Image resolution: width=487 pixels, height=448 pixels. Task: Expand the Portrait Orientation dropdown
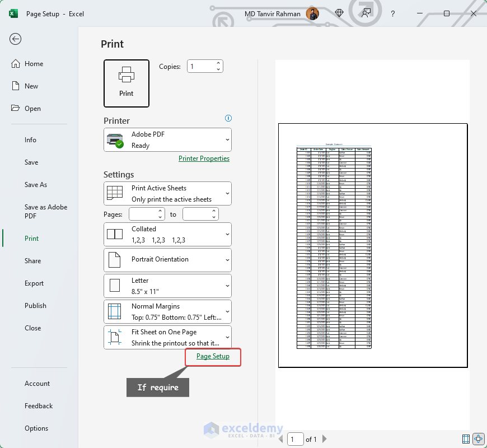click(x=168, y=260)
